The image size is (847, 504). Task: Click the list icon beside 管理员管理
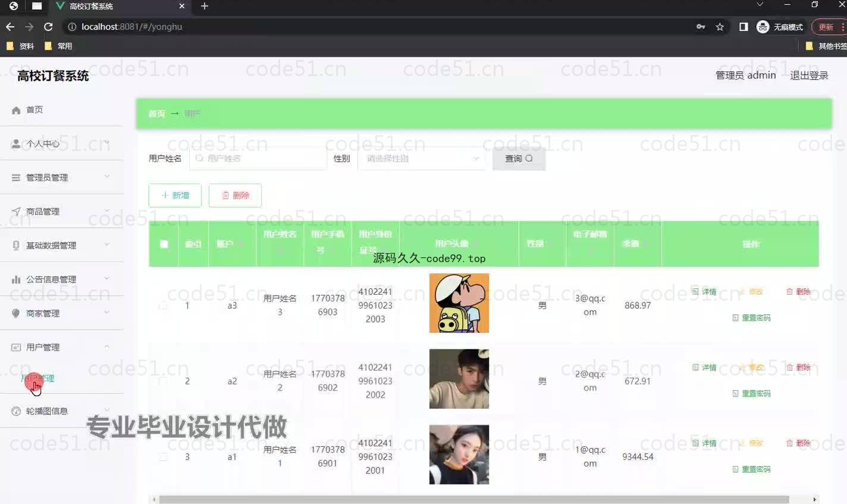(x=16, y=178)
